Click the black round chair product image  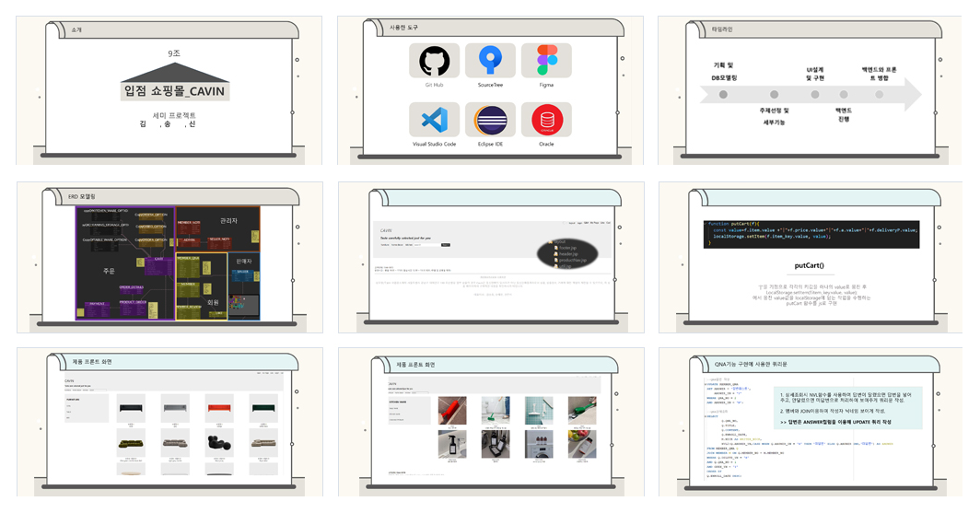tap(219, 442)
